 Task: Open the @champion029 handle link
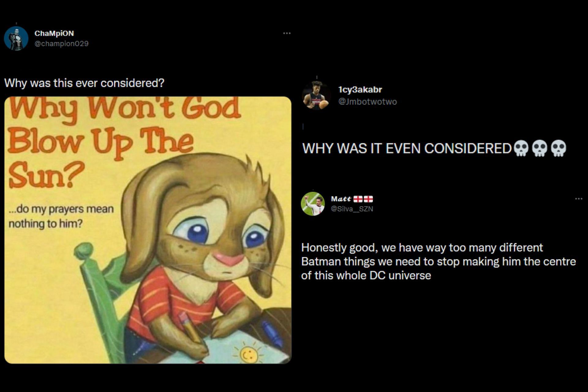62,43
